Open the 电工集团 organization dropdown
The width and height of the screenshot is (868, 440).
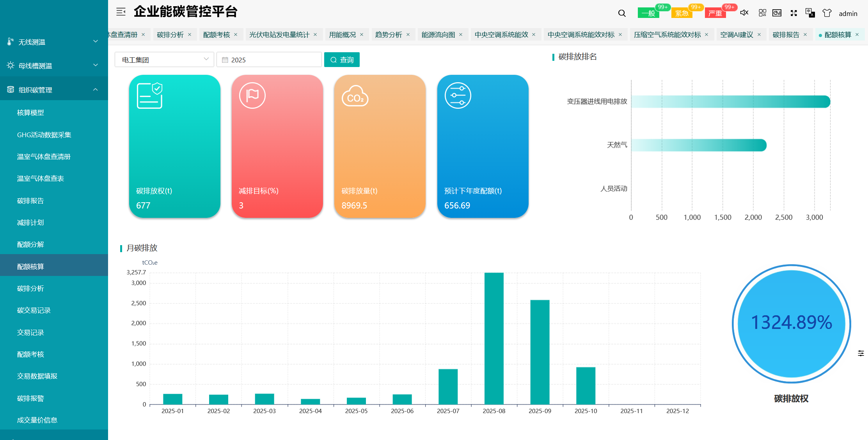pyautogui.click(x=164, y=60)
